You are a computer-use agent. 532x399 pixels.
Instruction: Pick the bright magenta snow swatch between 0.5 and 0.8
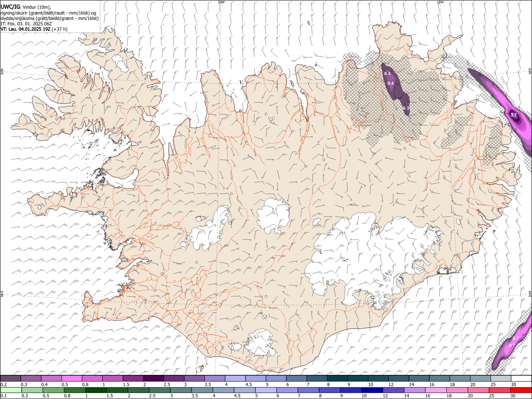click(x=72, y=379)
